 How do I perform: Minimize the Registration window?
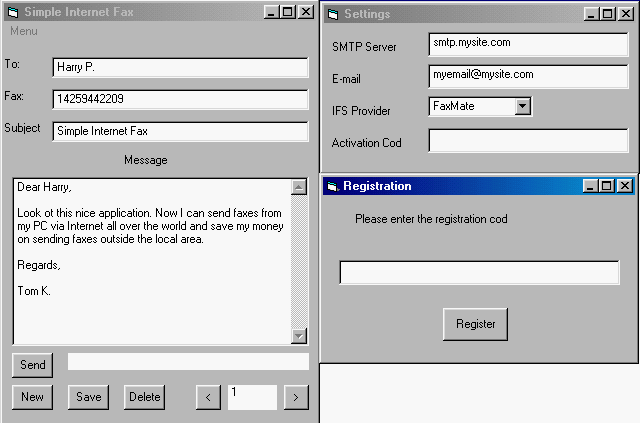click(x=590, y=186)
